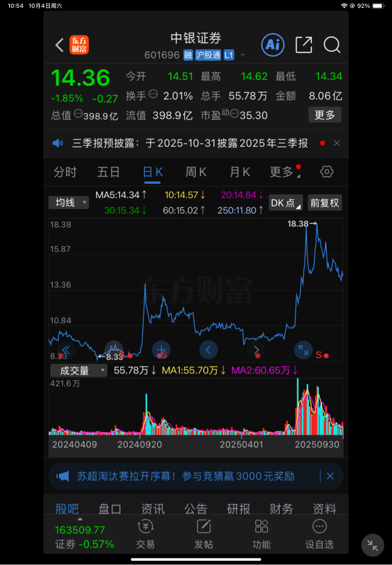Open the Ai assistant icon

tap(273, 44)
